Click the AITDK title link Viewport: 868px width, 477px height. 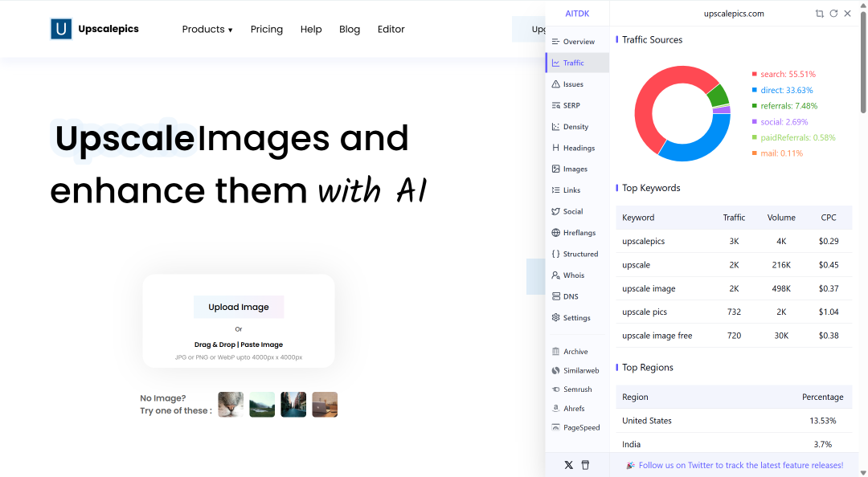tap(577, 14)
